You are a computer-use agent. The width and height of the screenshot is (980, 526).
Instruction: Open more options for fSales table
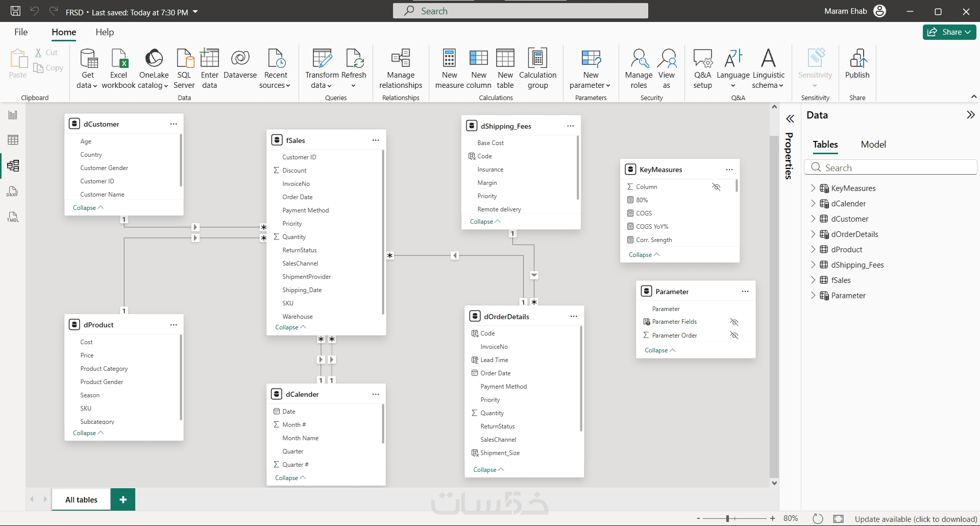click(x=376, y=140)
